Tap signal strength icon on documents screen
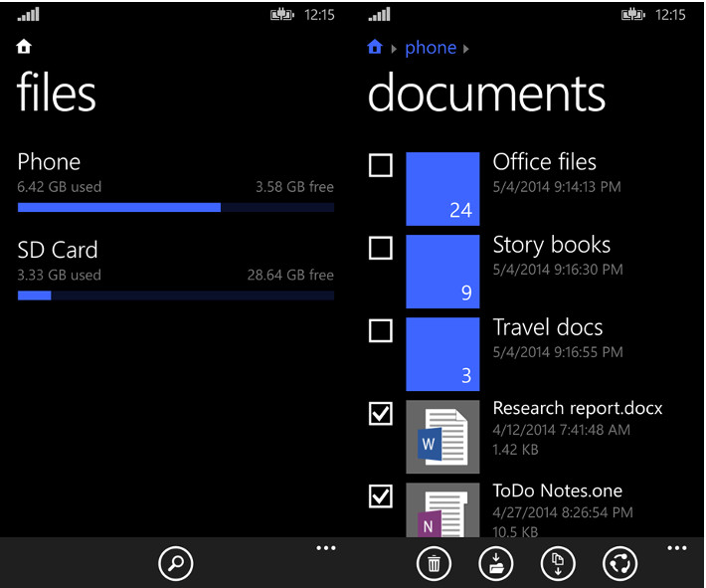Viewport: 706px width, 588px height. click(x=379, y=14)
